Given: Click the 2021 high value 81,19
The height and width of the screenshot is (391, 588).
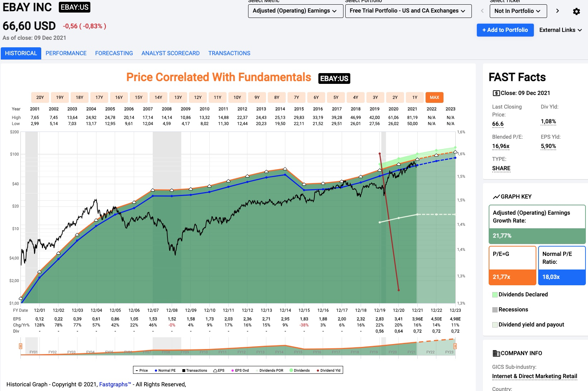Looking at the screenshot, I should (412, 118).
